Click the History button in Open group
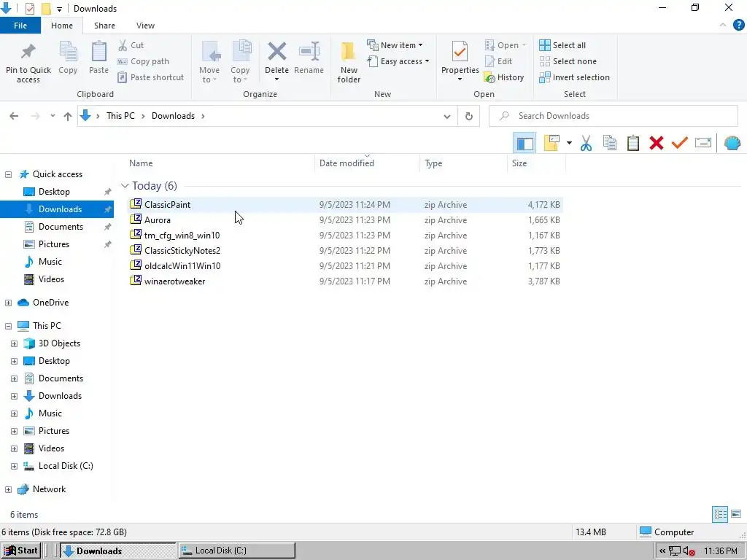Viewport: 747px width, 560px height. tap(504, 77)
